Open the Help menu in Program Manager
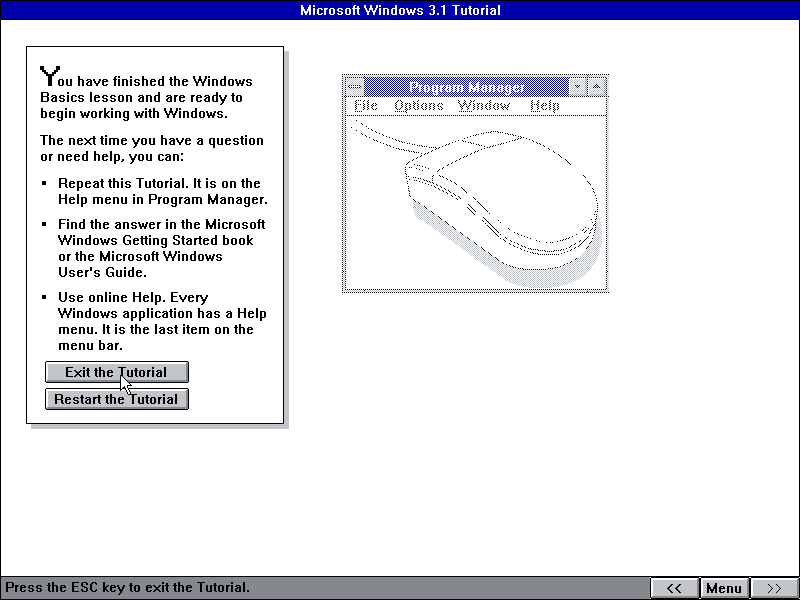Screen dimensions: 800x600 (x=545, y=106)
